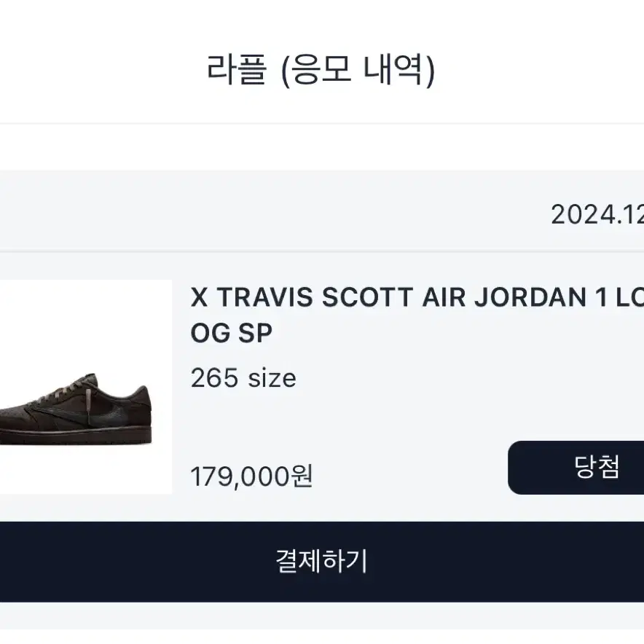This screenshot has height=644, width=644.
Task: Click the 2024.12 entry date
Action: (x=597, y=214)
